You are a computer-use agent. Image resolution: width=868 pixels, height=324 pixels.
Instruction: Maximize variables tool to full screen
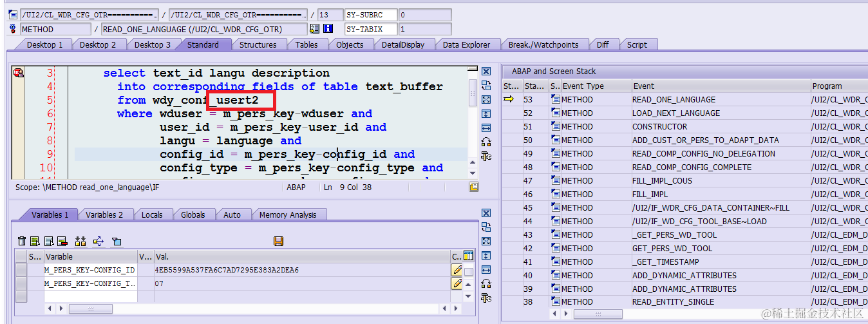pyautogui.click(x=486, y=242)
